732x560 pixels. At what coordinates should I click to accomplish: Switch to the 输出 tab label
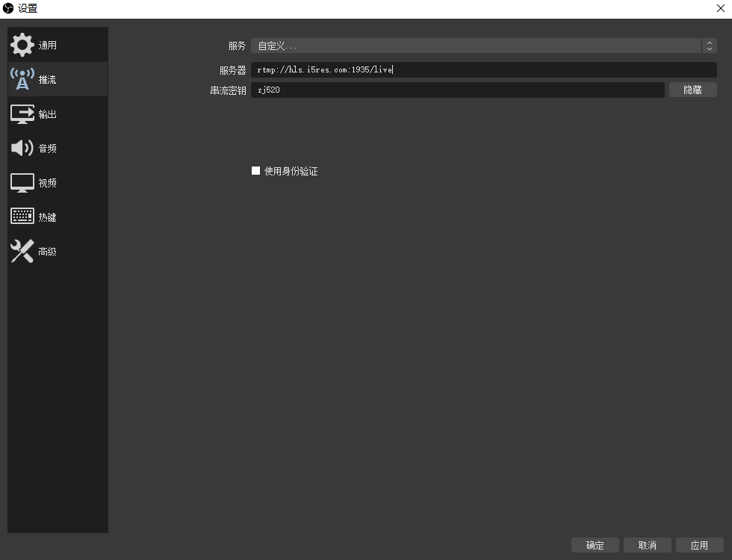(x=48, y=114)
